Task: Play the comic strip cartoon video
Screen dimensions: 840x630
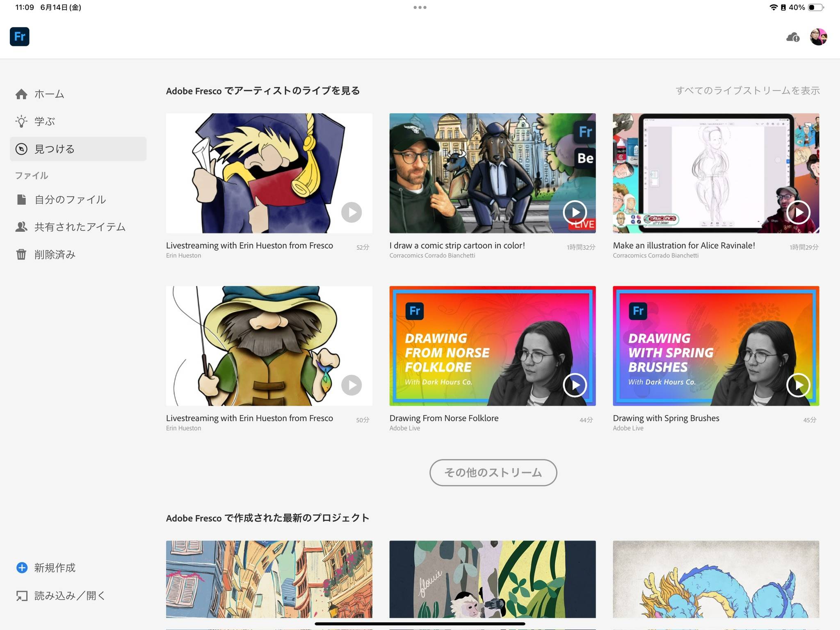Action: 575,212
